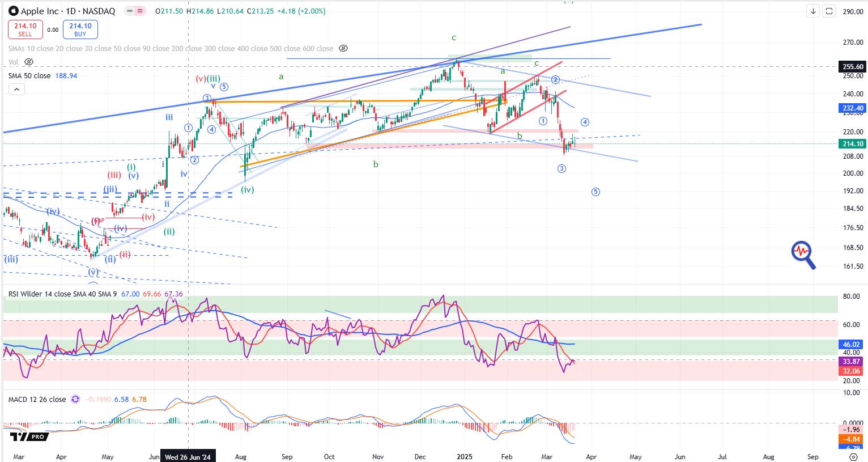Select the green (iv) wave label
The height and width of the screenshot is (462, 868).
tap(248, 190)
